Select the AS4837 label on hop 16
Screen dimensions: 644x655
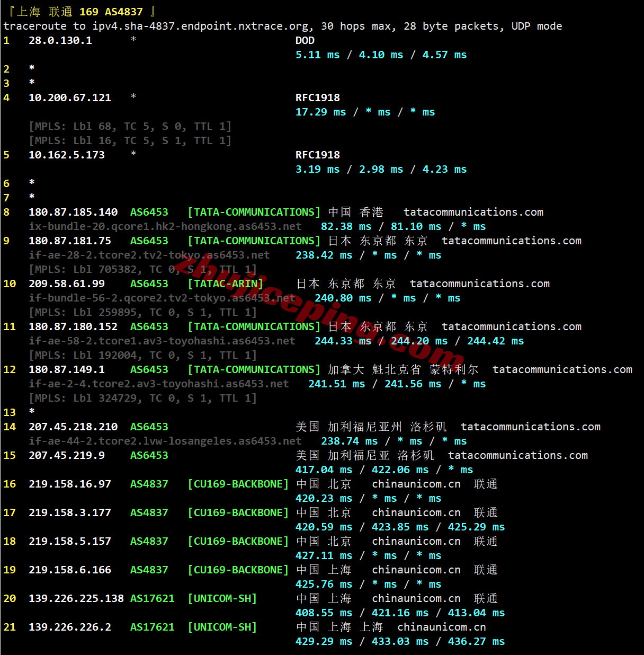(149, 484)
